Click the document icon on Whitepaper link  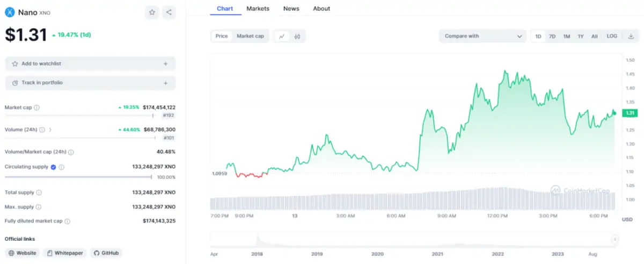49,253
